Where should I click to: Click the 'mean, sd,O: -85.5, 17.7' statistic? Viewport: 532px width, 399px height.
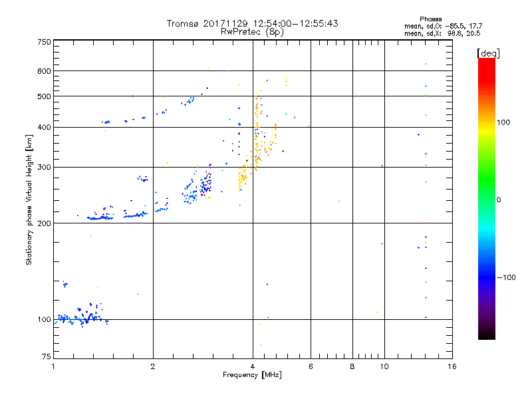click(x=443, y=26)
